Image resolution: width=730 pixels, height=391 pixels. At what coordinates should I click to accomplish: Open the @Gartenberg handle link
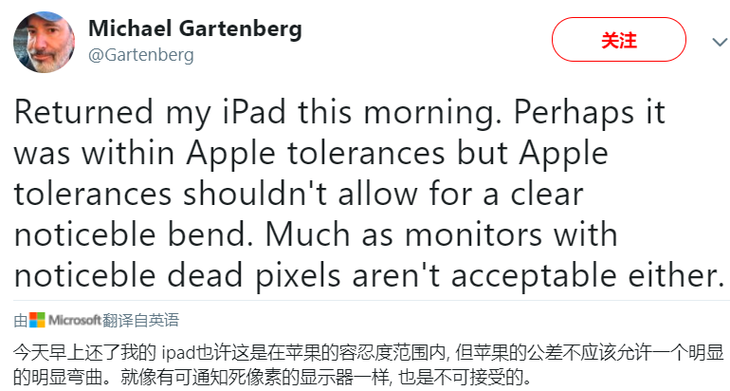141,55
